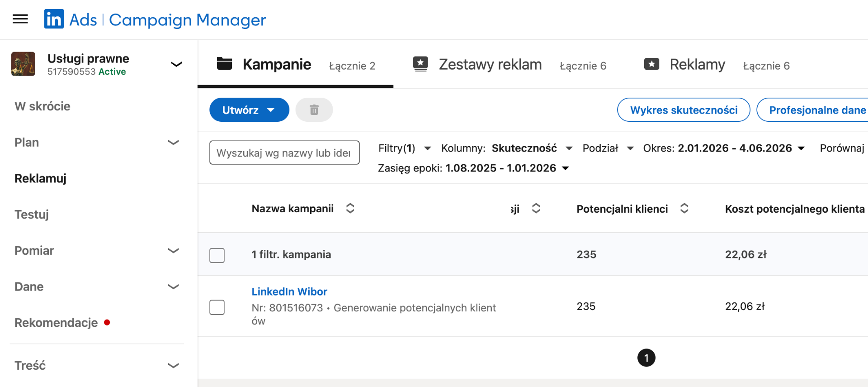
Task: Click the trash delete icon button
Action: point(314,110)
